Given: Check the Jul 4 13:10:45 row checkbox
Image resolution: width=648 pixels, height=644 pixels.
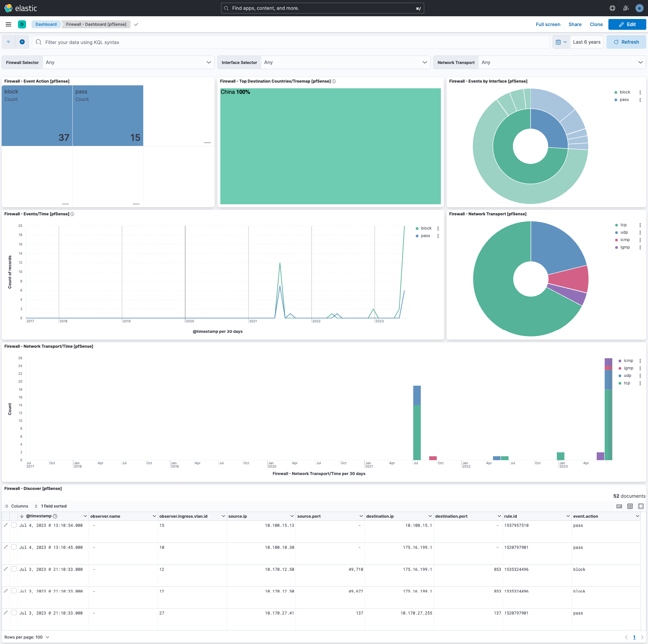Looking at the screenshot, I should (14, 547).
